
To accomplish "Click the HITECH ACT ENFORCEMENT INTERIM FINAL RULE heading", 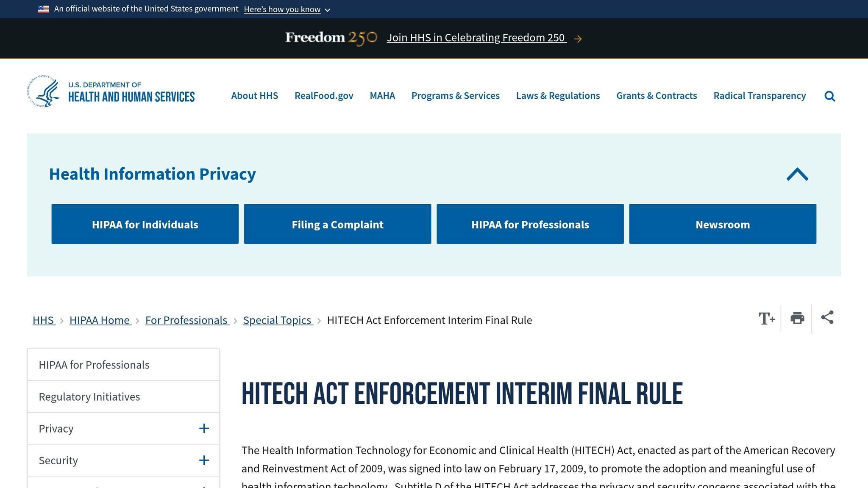I will coord(462,394).
